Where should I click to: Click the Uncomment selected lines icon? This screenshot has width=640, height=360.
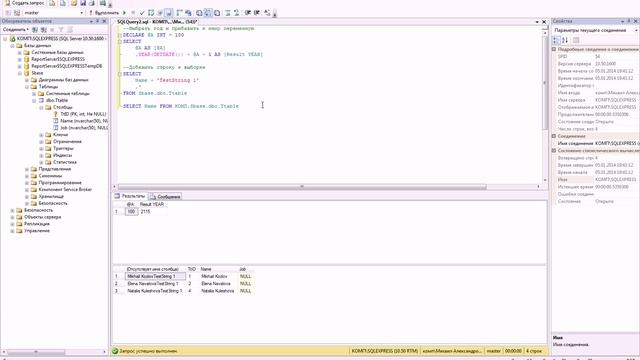click(x=236, y=13)
